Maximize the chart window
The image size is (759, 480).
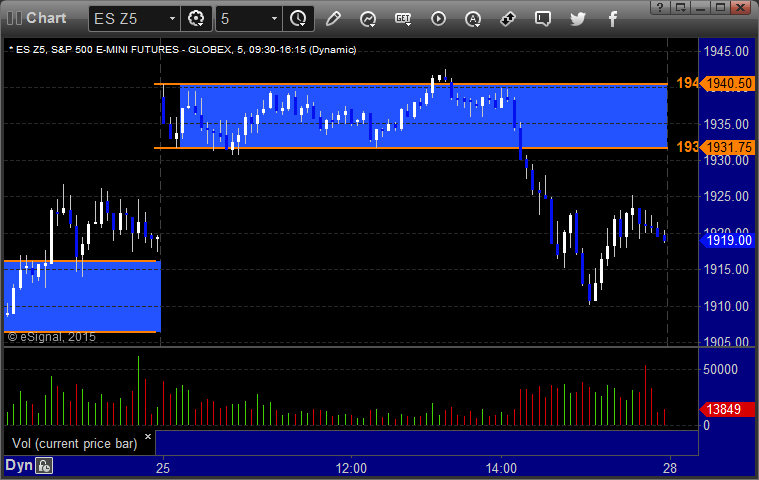click(721, 7)
